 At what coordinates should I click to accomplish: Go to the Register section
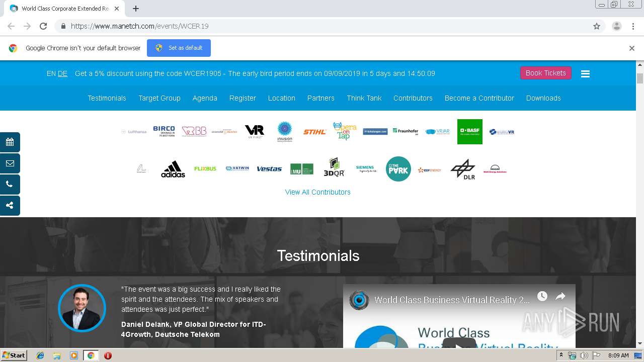tap(243, 98)
